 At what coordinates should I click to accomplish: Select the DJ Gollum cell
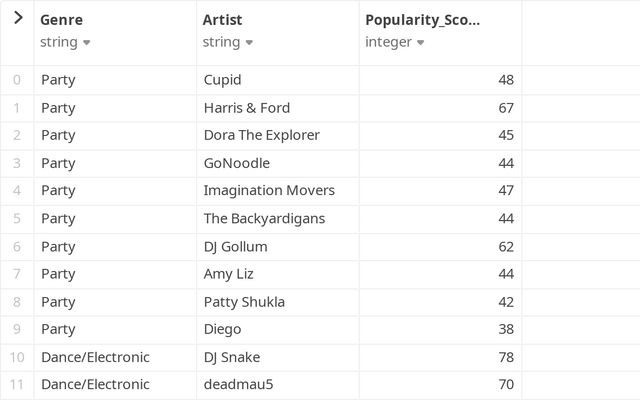278,247
